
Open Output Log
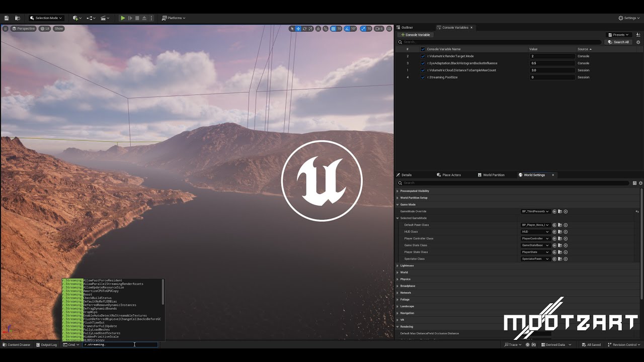(x=46, y=345)
